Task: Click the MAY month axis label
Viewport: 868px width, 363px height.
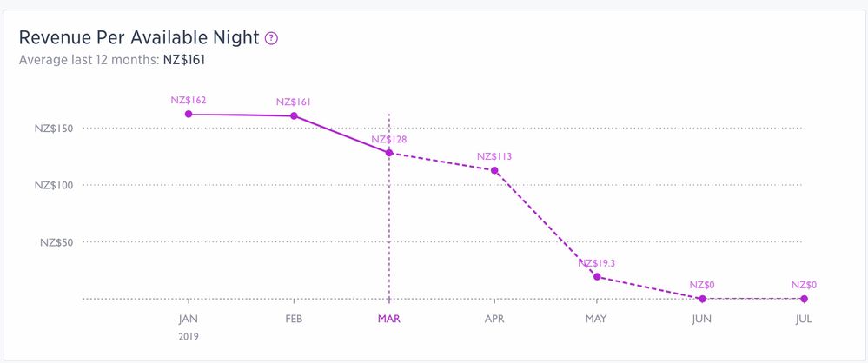Action: coord(596,319)
